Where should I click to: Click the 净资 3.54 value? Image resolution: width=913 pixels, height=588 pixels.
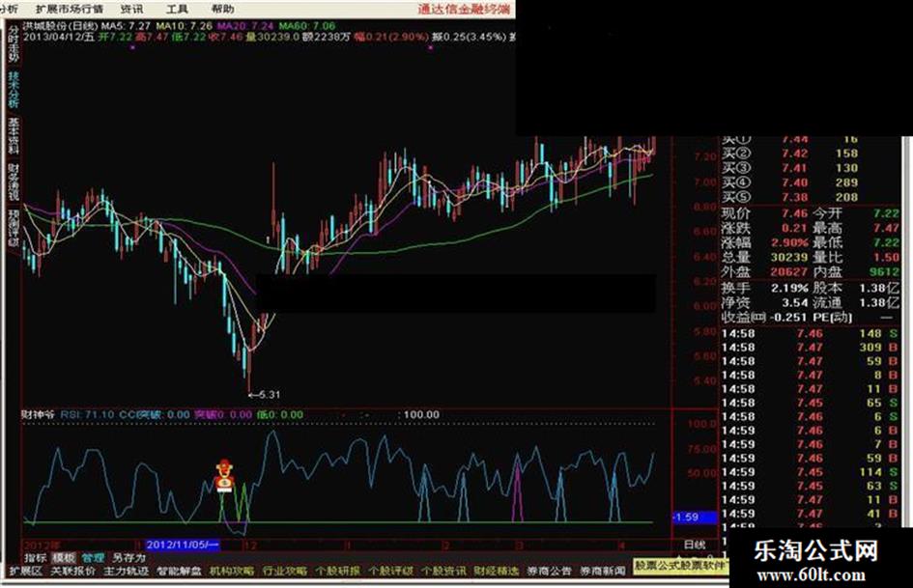pyautogui.click(x=794, y=303)
